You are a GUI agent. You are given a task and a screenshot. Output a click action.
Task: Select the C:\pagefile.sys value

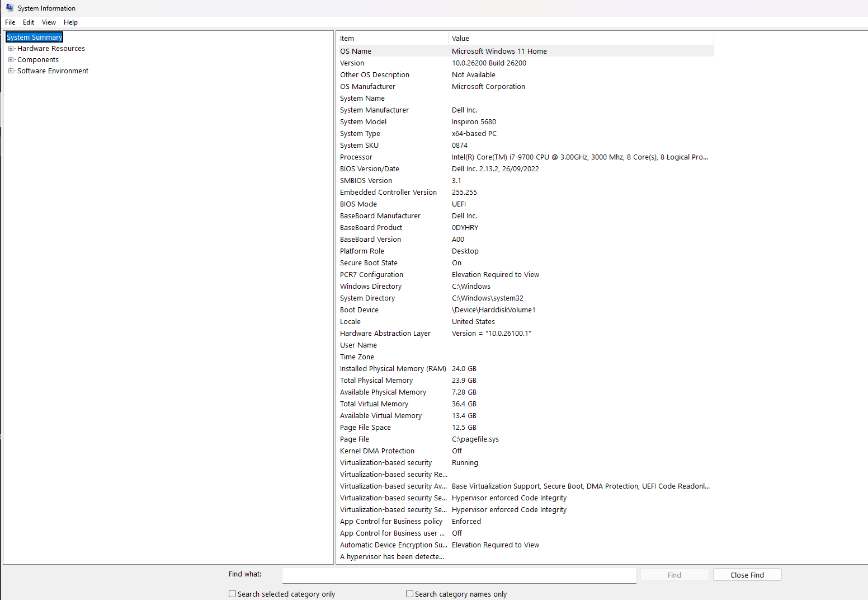pos(475,439)
